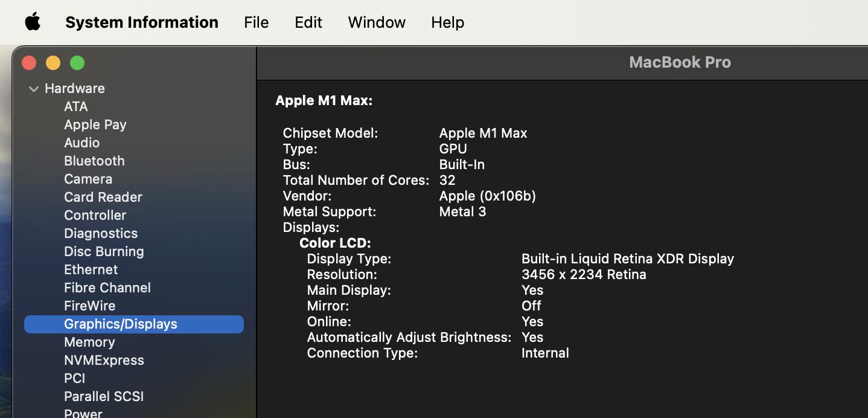Click the 'Apple M1 Max' chipset value
This screenshot has width=868, height=418.
pos(483,133)
